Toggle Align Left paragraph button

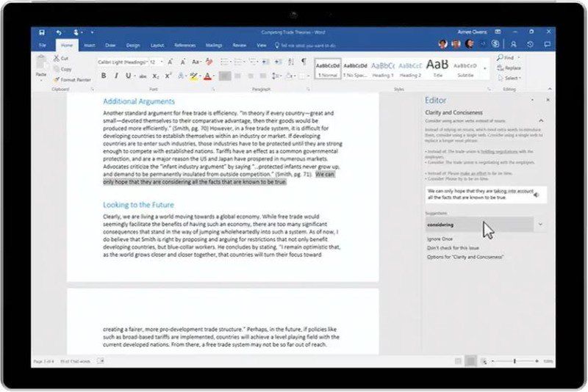pos(225,76)
